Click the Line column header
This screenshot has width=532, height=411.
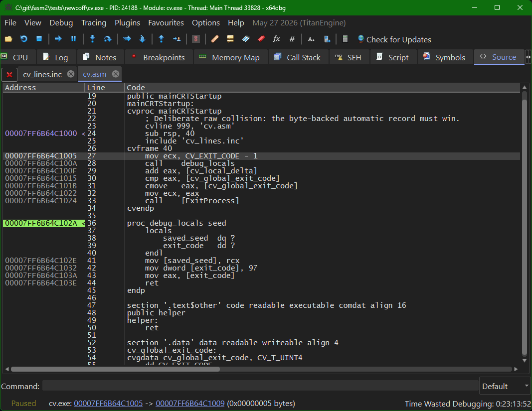click(x=105, y=88)
